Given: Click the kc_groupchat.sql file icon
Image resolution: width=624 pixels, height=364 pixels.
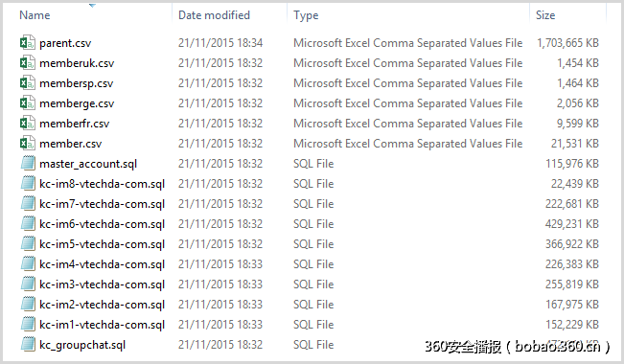Looking at the screenshot, I should coord(28,345).
